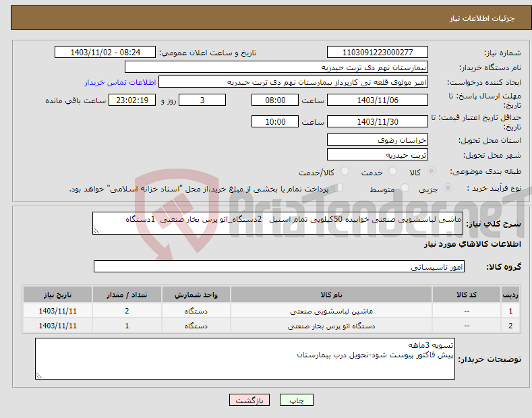Click the resize handle of buyer notes area
Screen dimensions: 532x418
point(39,376)
